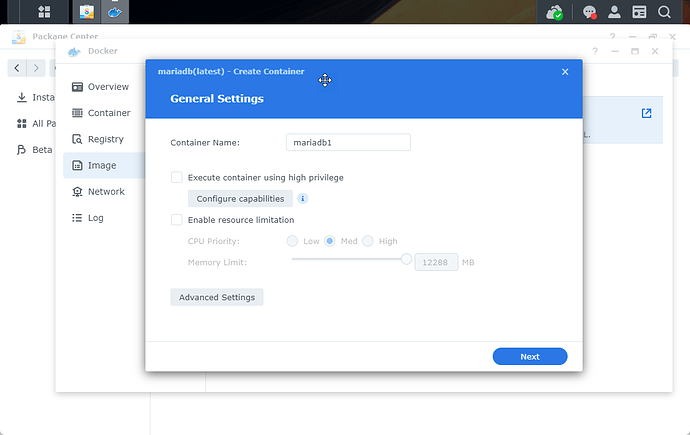Click the Advanced Settings button

click(x=217, y=297)
